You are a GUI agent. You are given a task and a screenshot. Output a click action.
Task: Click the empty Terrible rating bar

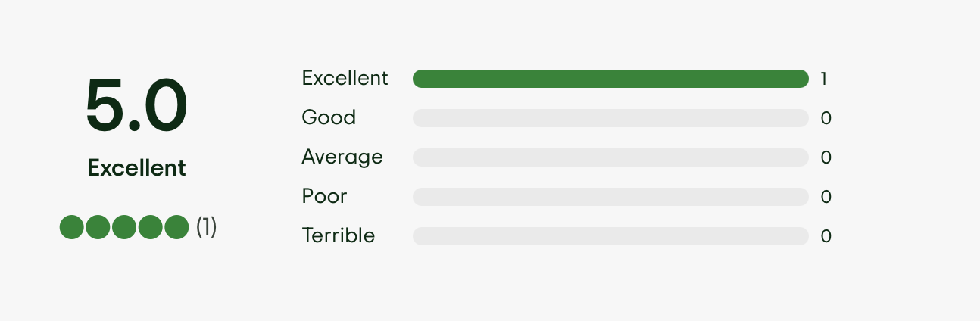click(x=610, y=236)
